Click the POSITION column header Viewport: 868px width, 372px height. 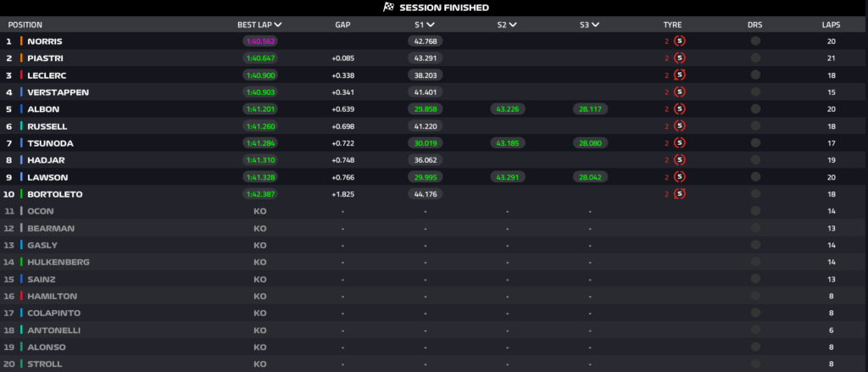(x=25, y=25)
